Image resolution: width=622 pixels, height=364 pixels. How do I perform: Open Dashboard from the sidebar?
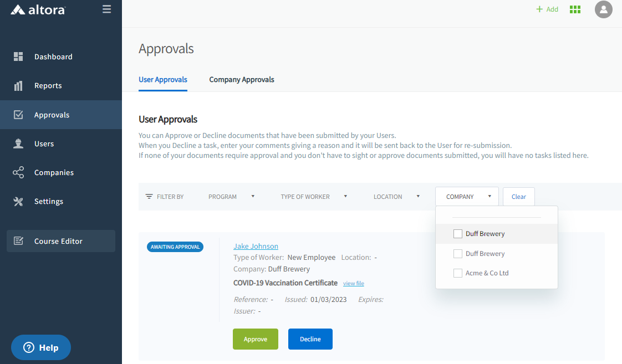point(53,57)
